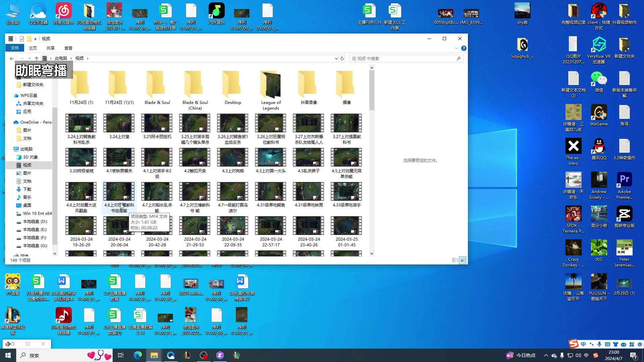Click the taskbar volume icon
Screen dimensions: 644x362
pyautogui.click(x=578, y=355)
